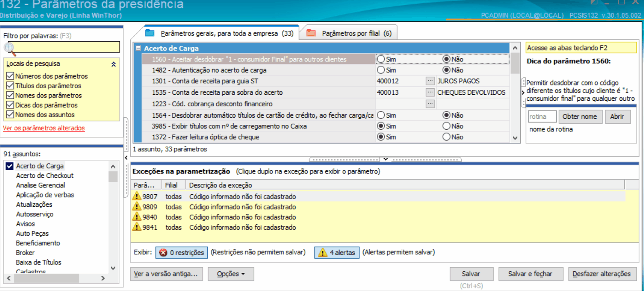Viewport: 644px width, 291px height.
Task: Select 'Aplicação de verbas' subject
Action: coord(45,195)
